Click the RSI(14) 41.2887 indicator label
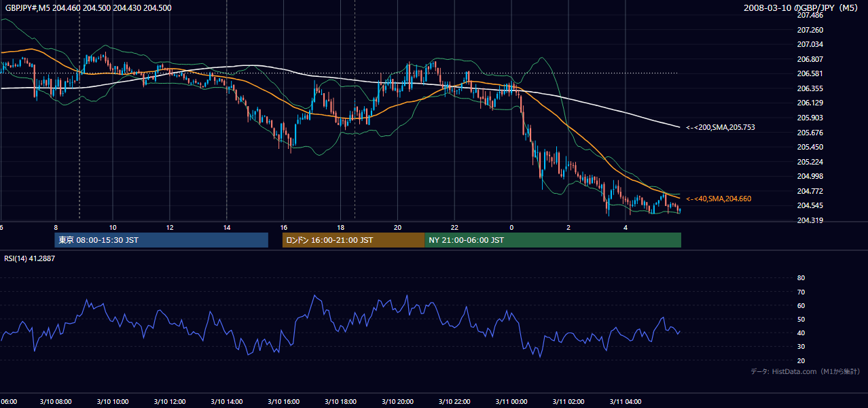 click(29, 259)
